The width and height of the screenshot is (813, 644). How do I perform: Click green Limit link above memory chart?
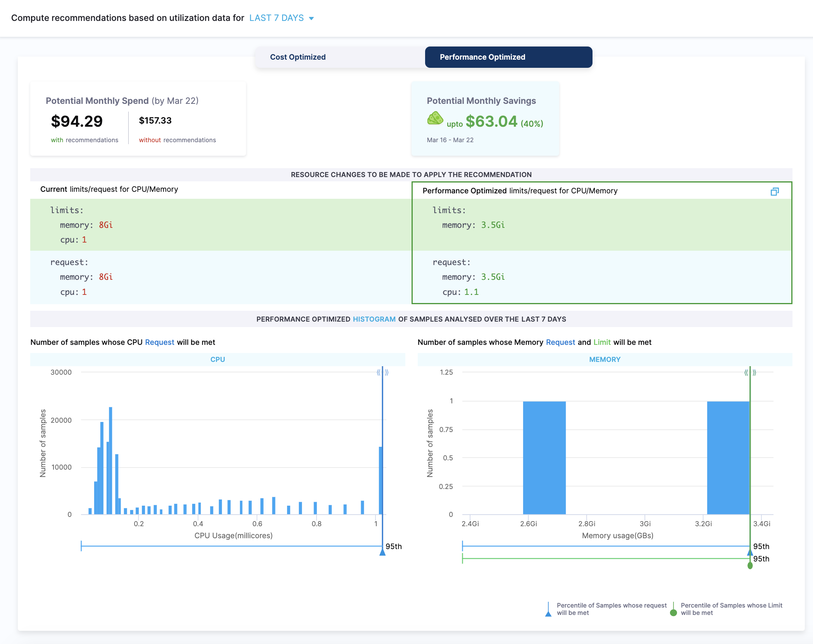click(x=602, y=342)
